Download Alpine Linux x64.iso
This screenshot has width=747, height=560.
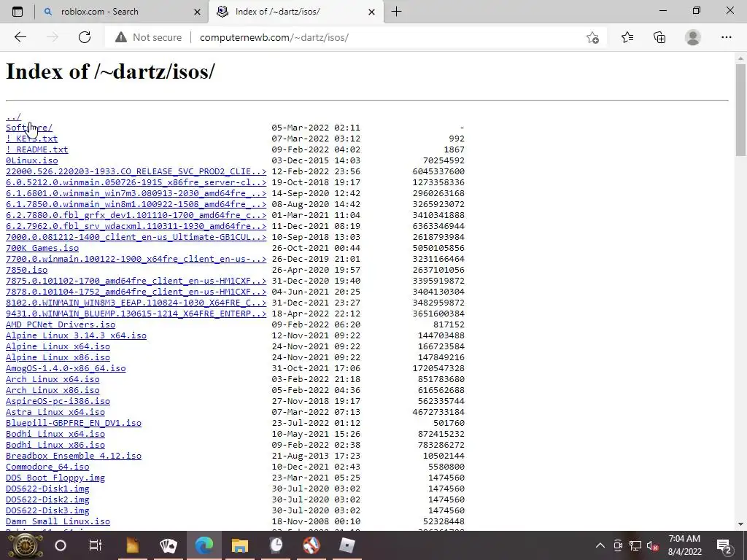point(58,346)
